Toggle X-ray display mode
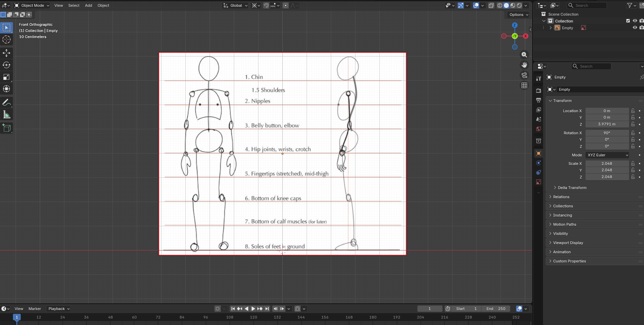Viewport: 644px width, 325px height. click(491, 5)
